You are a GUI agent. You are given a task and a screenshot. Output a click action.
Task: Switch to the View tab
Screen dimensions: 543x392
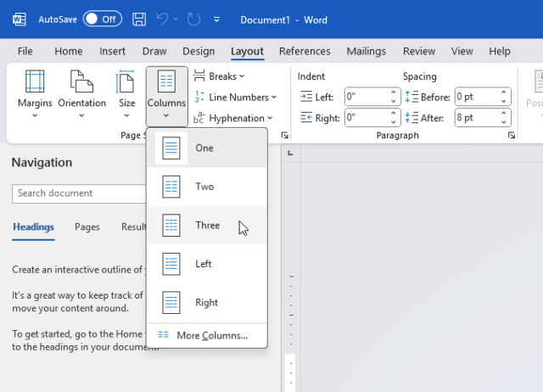coord(462,51)
